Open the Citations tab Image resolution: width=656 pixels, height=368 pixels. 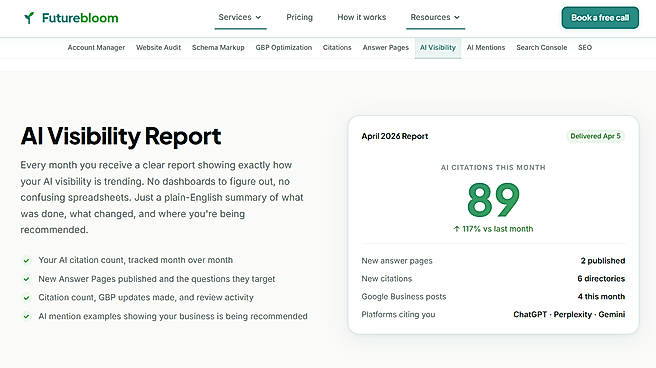click(337, 48)
